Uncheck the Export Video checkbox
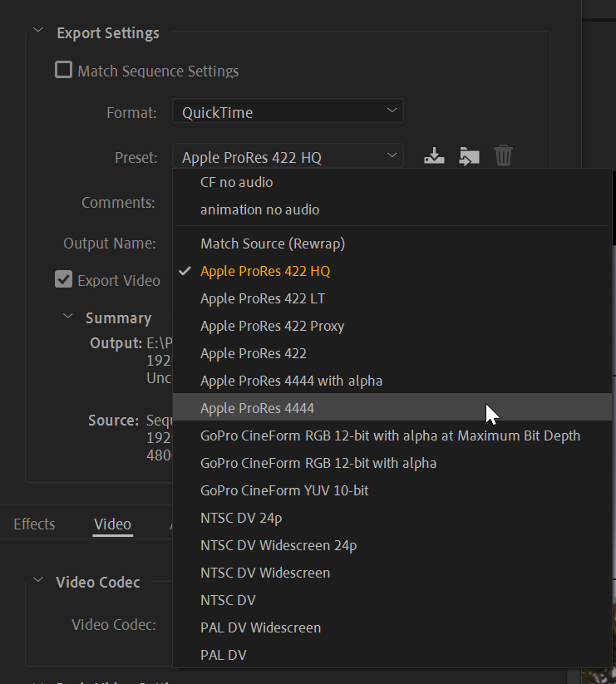Screen dimensions: 616x684 point(64,280)
